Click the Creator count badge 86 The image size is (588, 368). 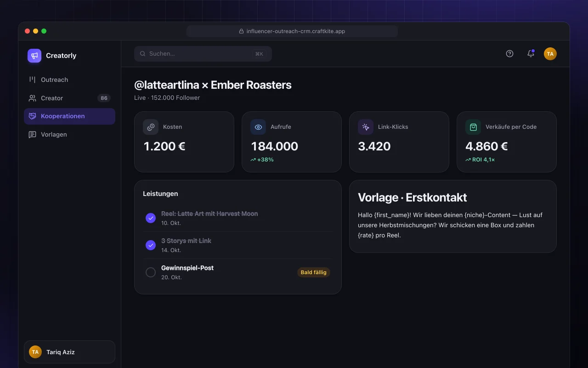pos(104,98)
